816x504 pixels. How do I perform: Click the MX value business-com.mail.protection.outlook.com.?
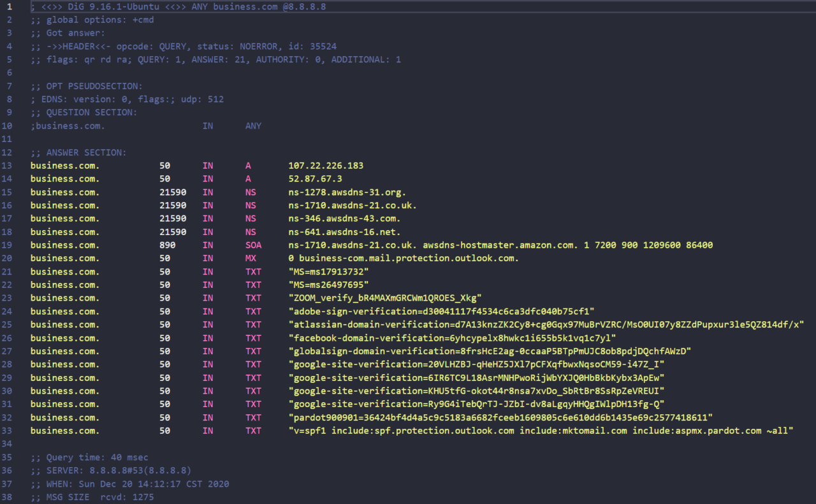click(409, 259)
